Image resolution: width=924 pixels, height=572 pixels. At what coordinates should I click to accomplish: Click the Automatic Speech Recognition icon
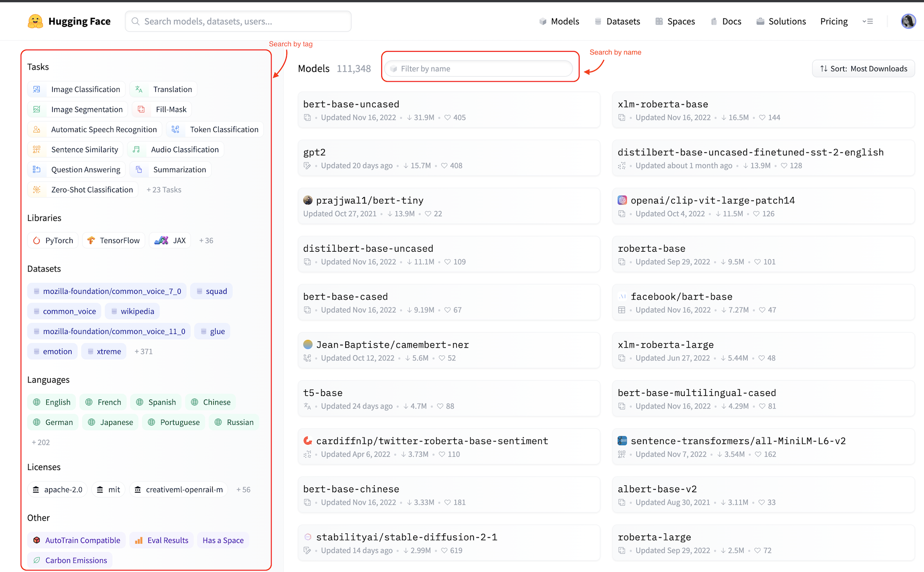(x=37, y=129)
